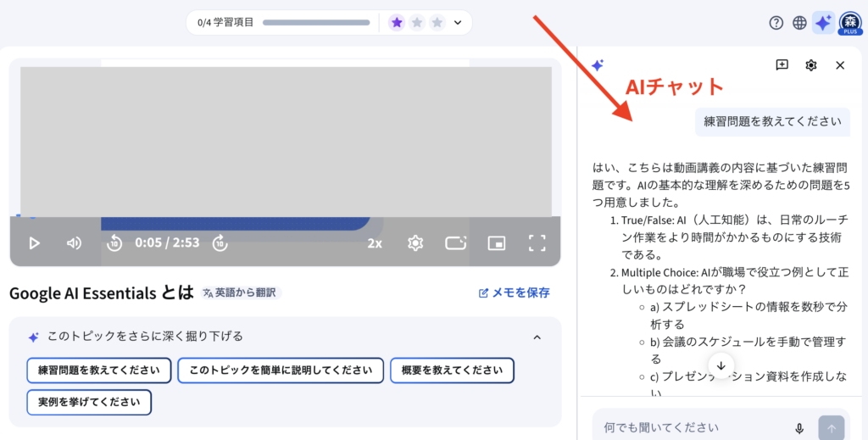
Task: Mute the video volume speaker icon
Action: tap(74, 243)
